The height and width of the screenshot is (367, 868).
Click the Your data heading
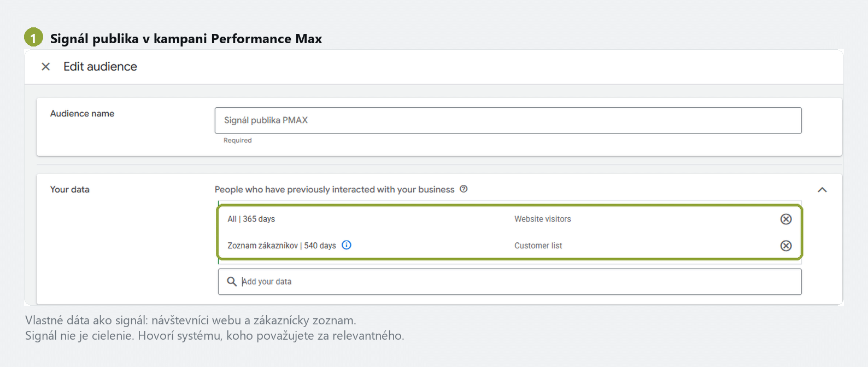coord(69,189)
